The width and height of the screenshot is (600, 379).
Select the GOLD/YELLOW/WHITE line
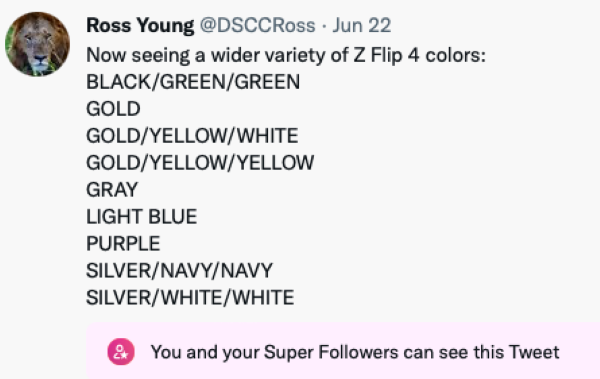pos(192,136)
